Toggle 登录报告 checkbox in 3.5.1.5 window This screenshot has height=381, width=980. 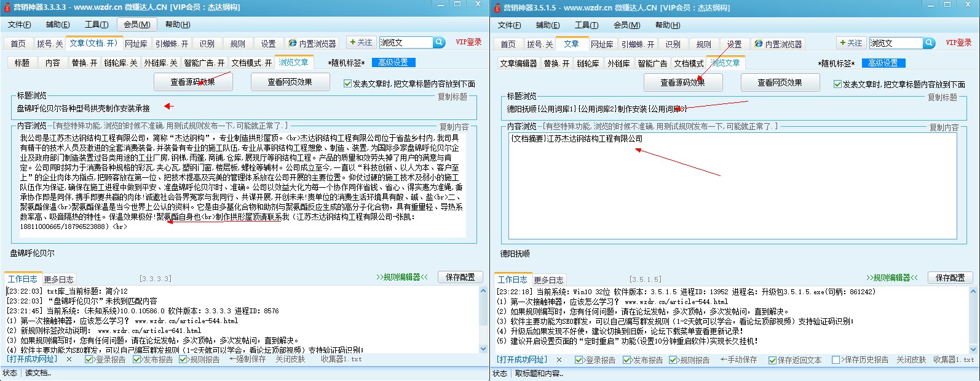(579, 359)
